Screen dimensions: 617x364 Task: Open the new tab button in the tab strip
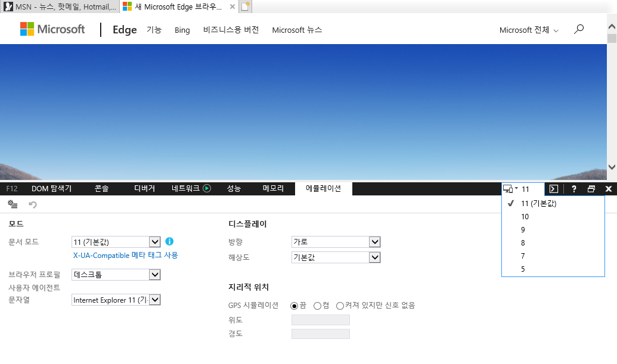(x=245, y=7)
